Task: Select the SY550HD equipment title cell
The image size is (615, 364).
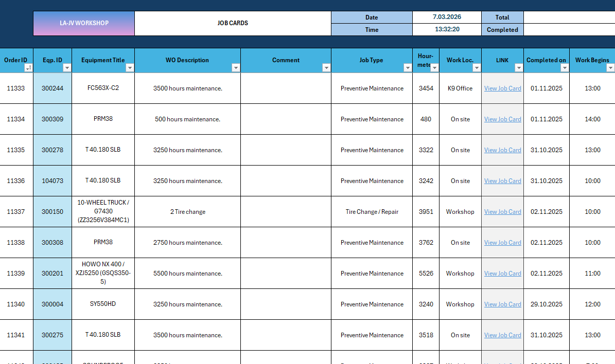Action: click(x=103, y=304)
